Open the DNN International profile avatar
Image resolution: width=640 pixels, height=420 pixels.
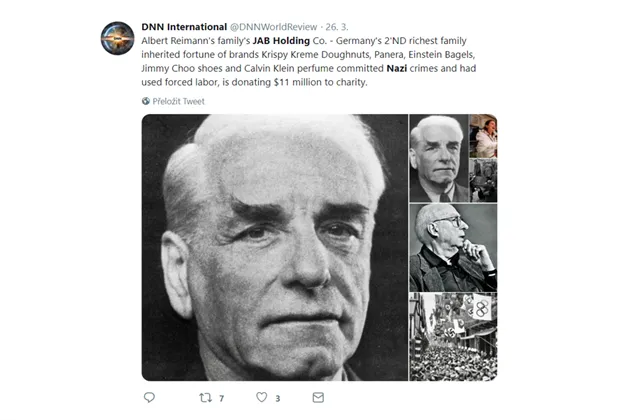117,38
